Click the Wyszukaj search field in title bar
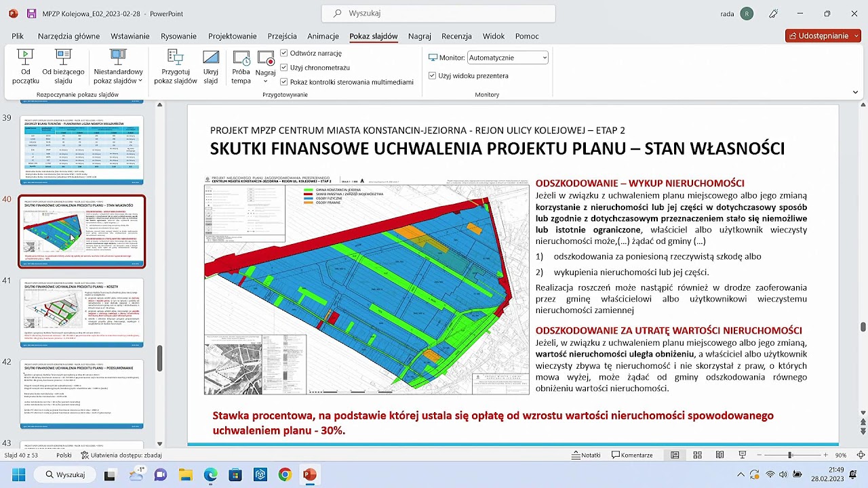Image resolution: width=868 pixels, height=488 pixels. (439, 14)
